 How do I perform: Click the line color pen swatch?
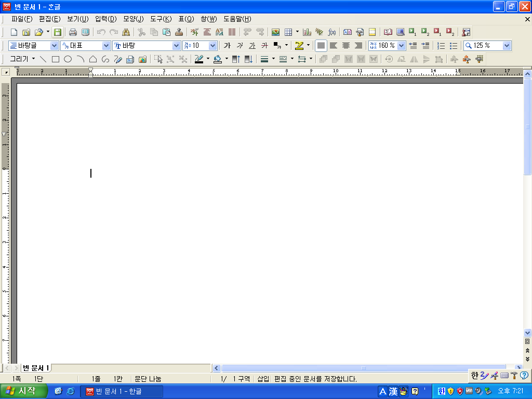pos(199,59)
